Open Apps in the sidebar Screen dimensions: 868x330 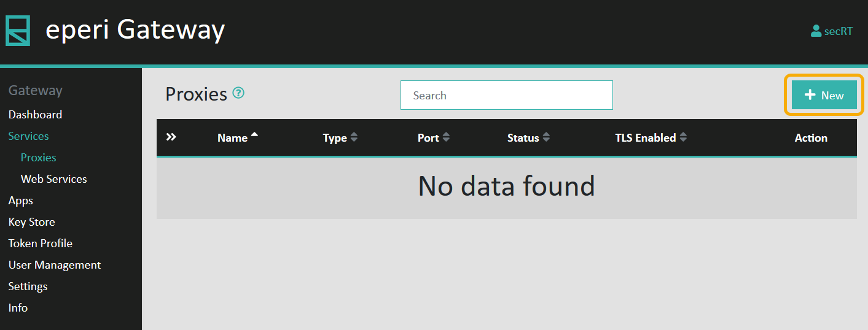pyautogui.click(x=20, y=201)
